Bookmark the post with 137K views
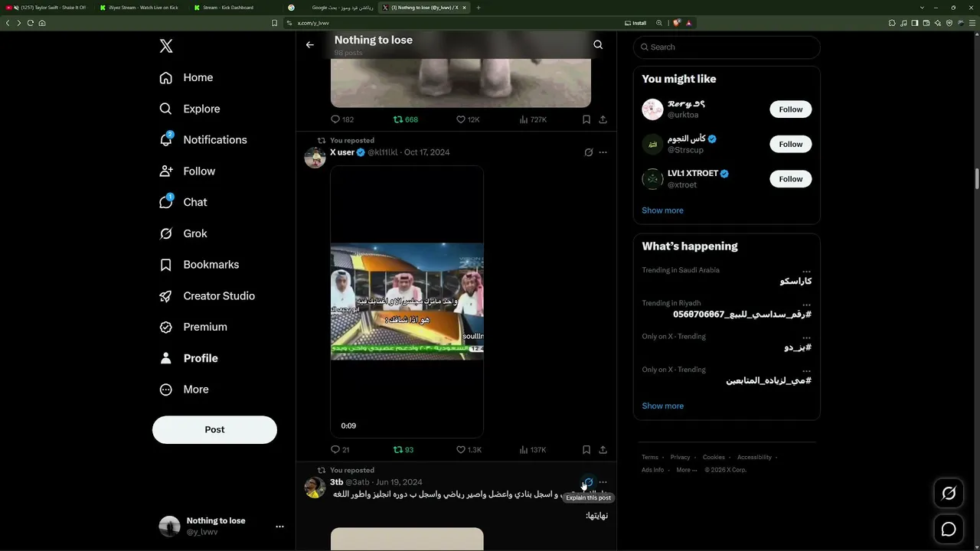This screenshot has height=551, width=980. [586, 450]
